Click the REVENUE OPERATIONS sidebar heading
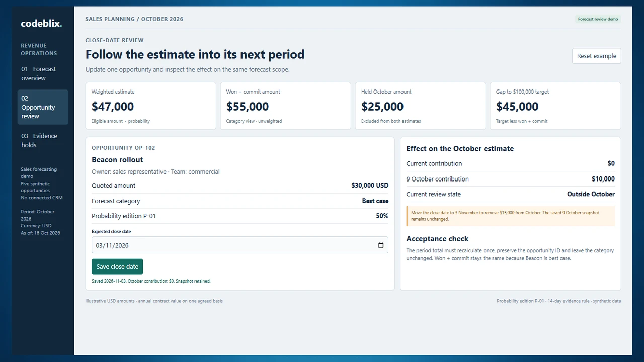Image resolution: width=644 pixels, height=362 pixels. pyautogui.click(x=39, y=49)
